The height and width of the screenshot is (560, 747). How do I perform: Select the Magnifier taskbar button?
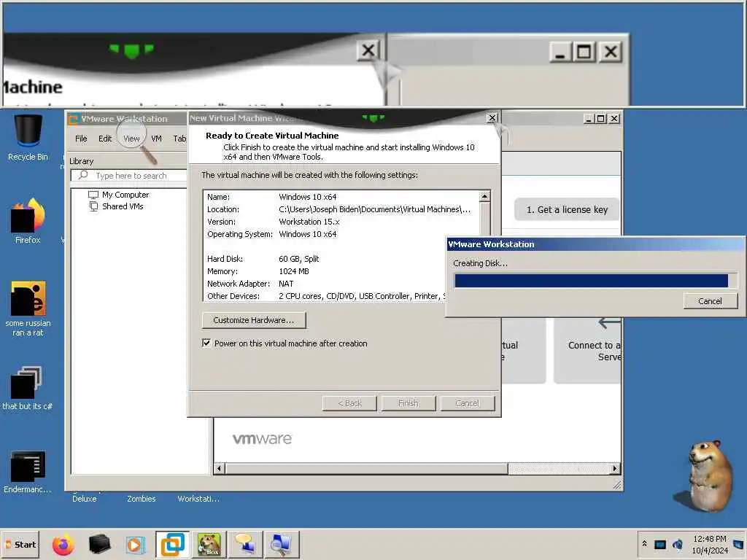coord(282,544)
